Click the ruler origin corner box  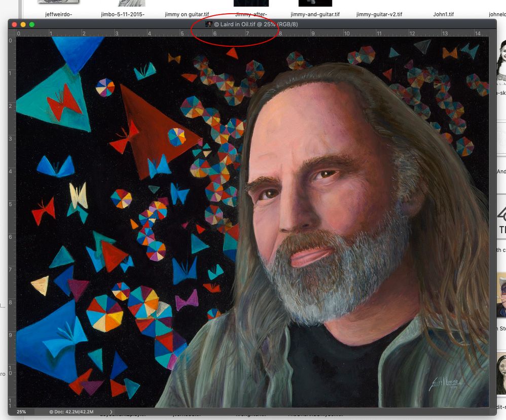click(x=12, y=33)
